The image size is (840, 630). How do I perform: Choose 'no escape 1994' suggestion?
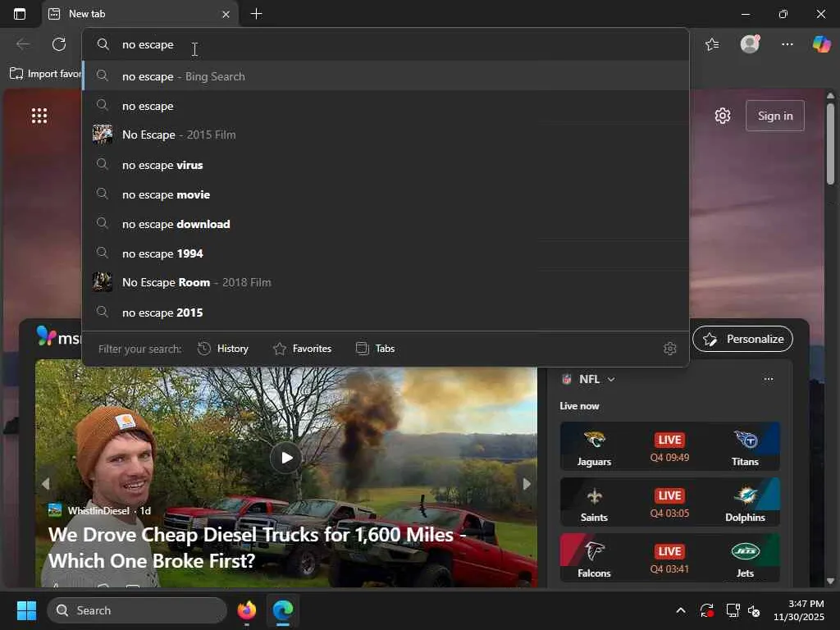click(x=386, y=253)
